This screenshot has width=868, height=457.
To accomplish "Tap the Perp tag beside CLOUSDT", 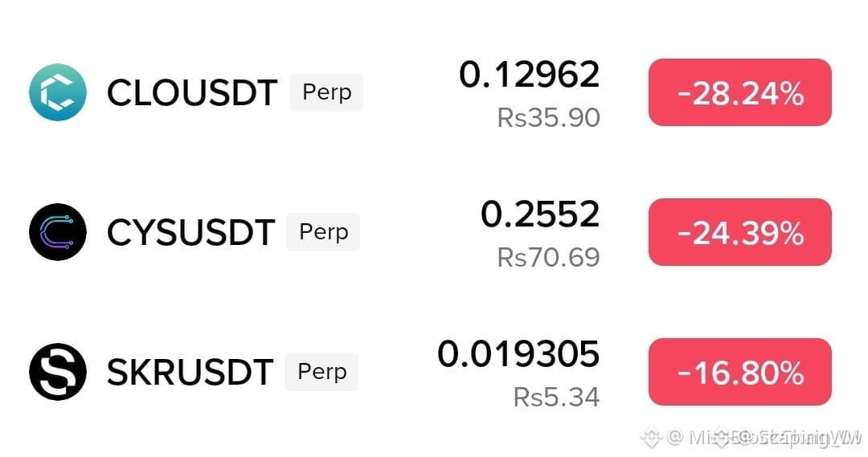I will click(326, 92).
